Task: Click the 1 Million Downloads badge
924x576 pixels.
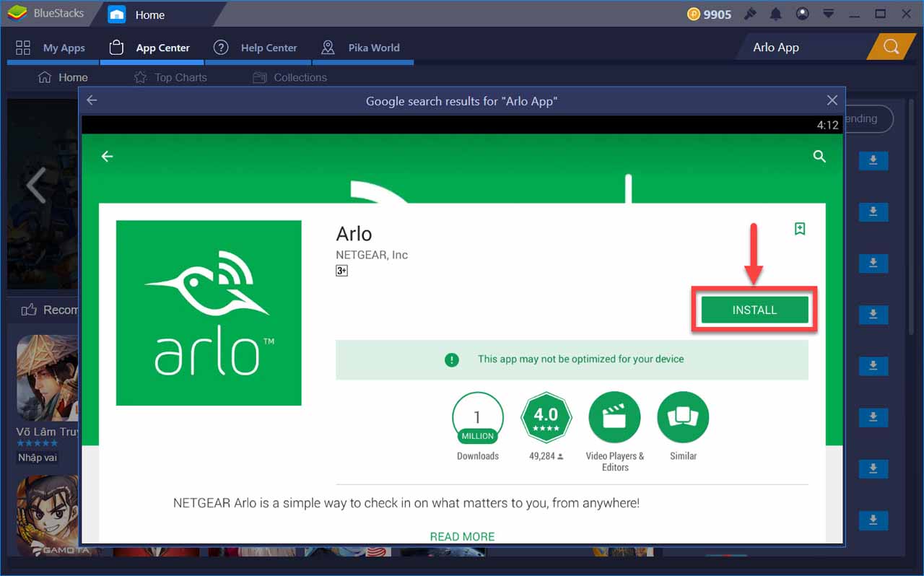Action: pos(478,418)
